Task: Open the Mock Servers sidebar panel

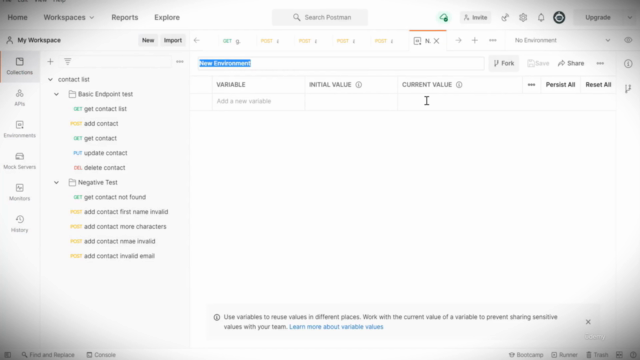Action: click(20, 161)
